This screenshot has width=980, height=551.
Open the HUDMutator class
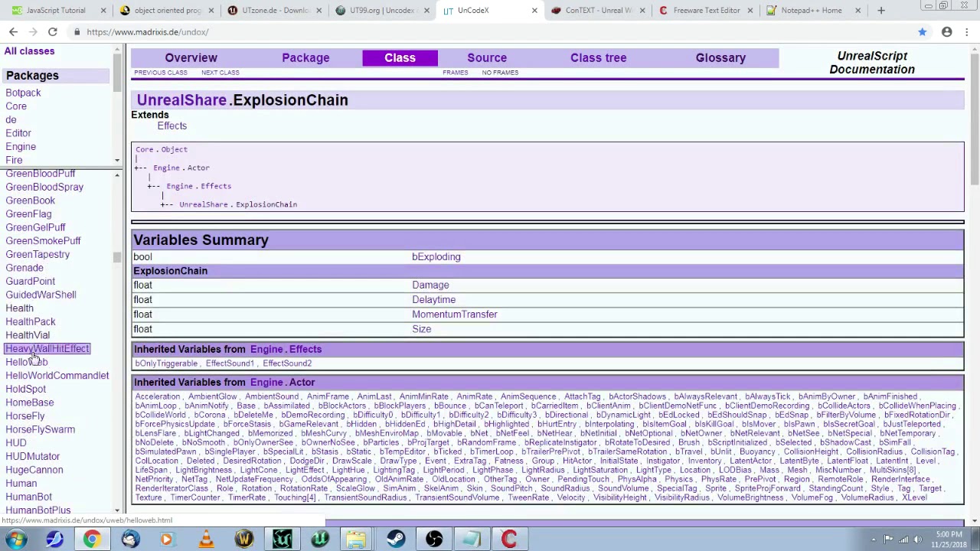pyautogui.click(x=32, y=457)
